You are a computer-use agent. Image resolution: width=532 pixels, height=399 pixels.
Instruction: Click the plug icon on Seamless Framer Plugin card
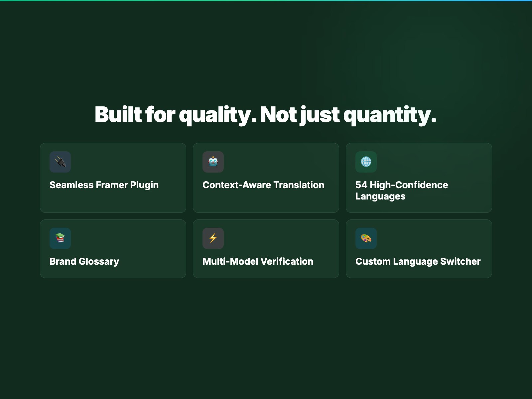(60, 162)
